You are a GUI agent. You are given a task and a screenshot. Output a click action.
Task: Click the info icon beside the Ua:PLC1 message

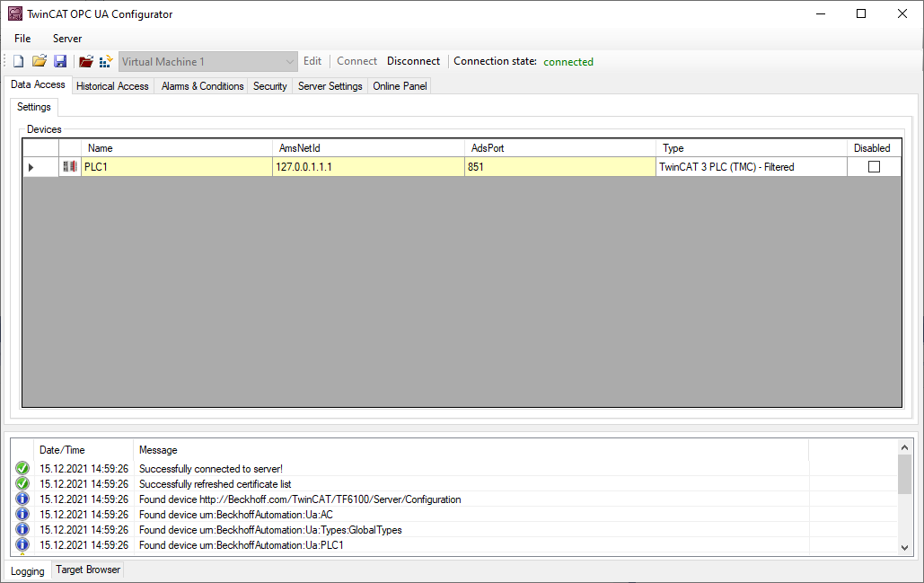[22, 545]
